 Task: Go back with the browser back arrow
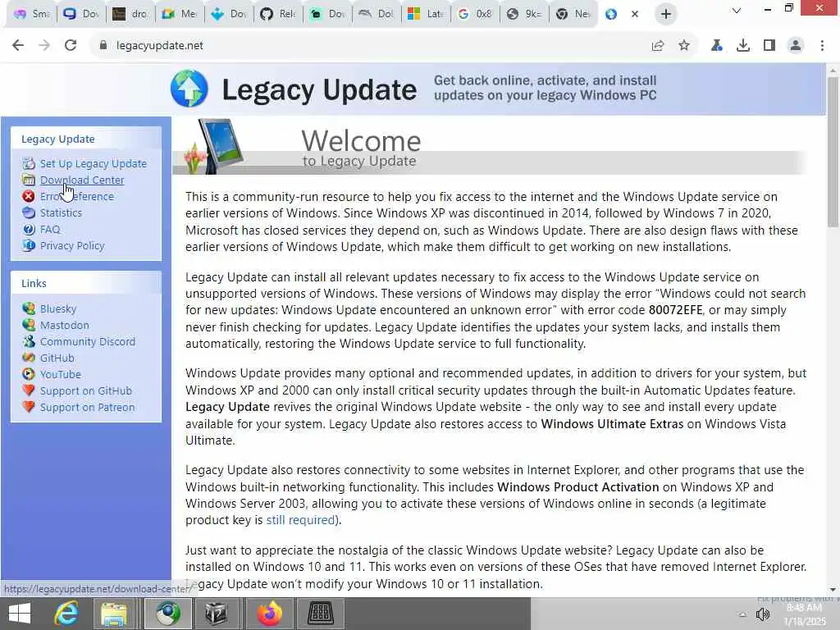18,45
